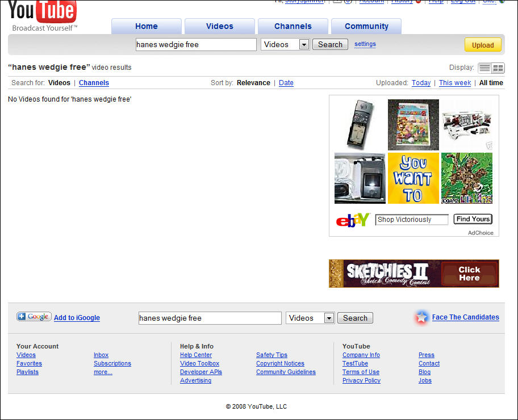Open Community Guidelines link
The image size is (518, 420).
[286, 372]
